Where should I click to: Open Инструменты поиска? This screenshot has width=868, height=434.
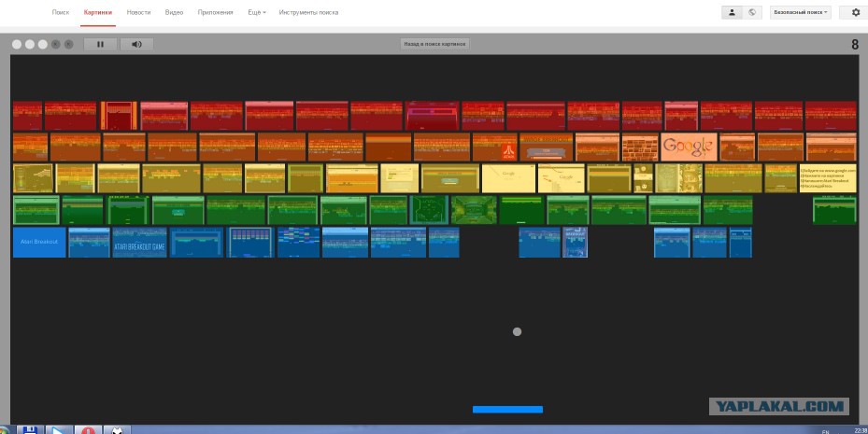tap(308, 12)
